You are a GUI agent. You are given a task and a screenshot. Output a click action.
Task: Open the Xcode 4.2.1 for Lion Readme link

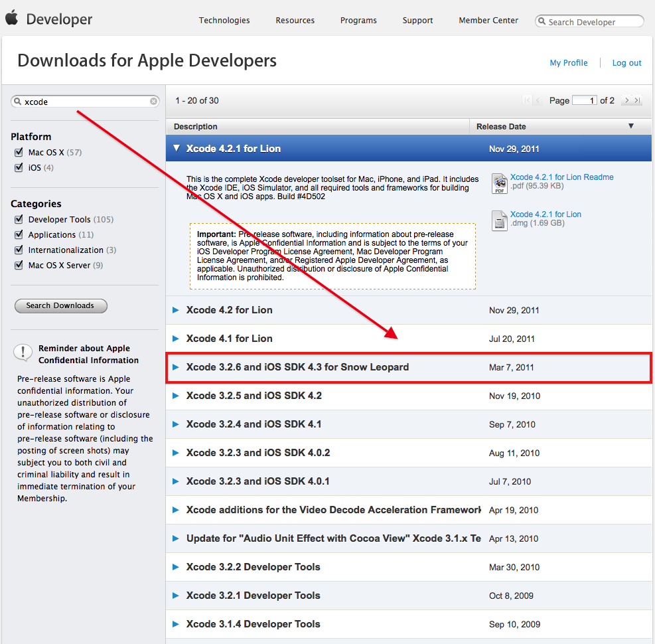562,177
